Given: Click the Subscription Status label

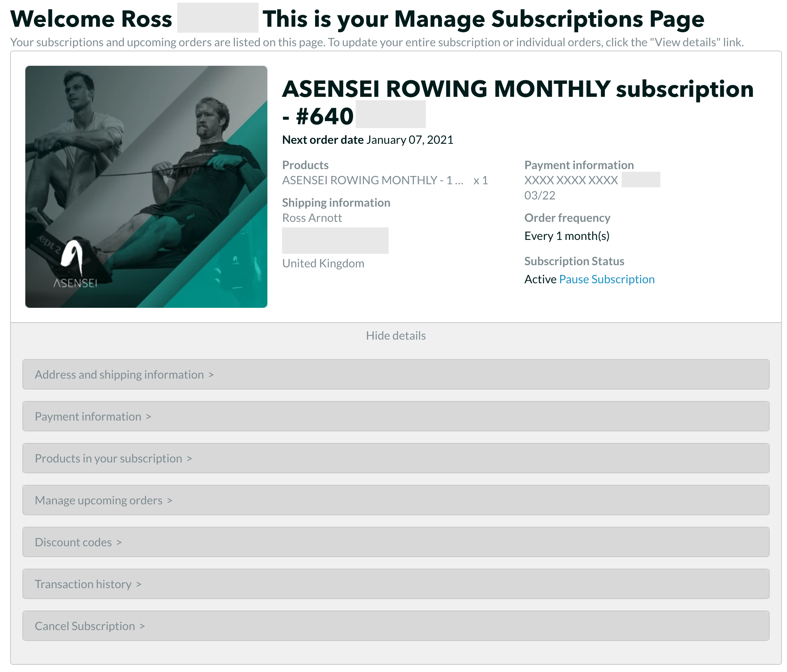Looking at the screenshot, I should (x=574, y=261).
